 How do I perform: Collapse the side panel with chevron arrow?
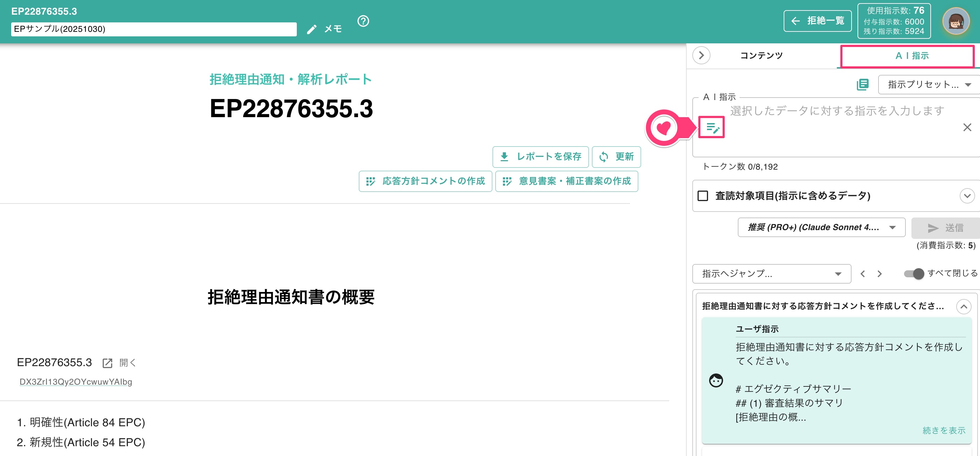click(701, 56)
